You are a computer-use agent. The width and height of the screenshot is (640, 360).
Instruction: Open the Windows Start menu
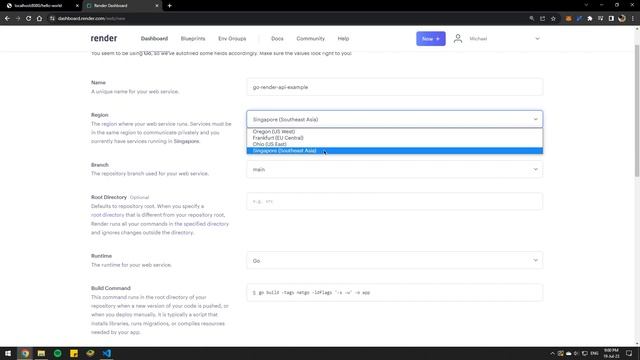8,353
